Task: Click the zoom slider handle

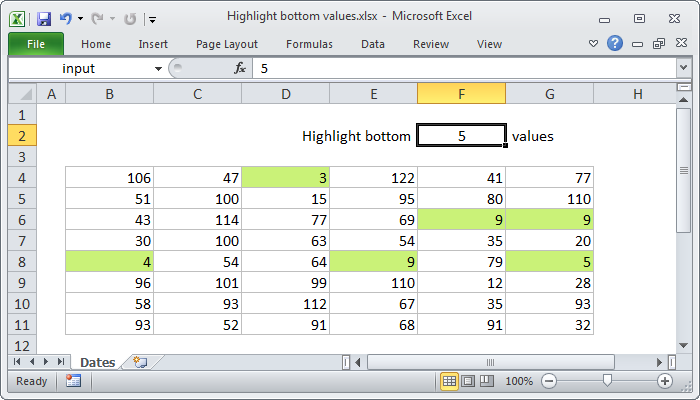Action: (606, 381)
